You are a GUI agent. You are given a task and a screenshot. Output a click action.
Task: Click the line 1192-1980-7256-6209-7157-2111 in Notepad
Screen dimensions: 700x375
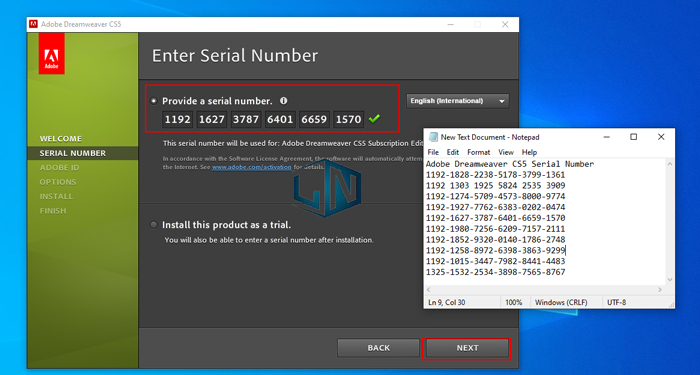click(x=496, y=229)
